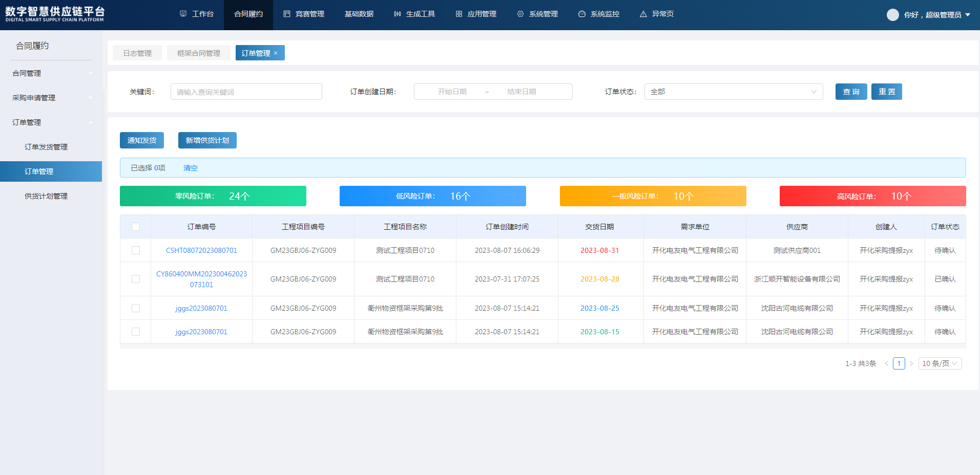Check the jggs2023080701 row with delivery 2023-08-15
The width and height of the screenshot is (980, 475).
(136, 332)
